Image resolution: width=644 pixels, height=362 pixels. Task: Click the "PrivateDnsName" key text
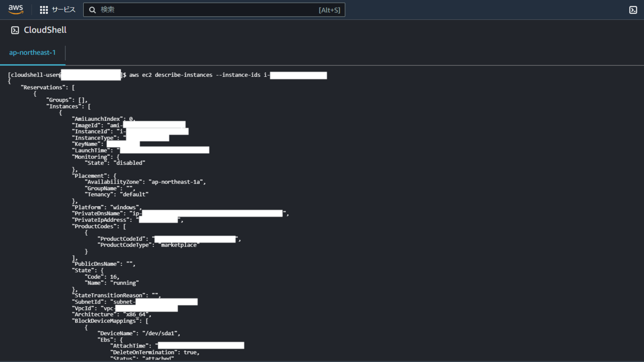click(x=98, y=214)
